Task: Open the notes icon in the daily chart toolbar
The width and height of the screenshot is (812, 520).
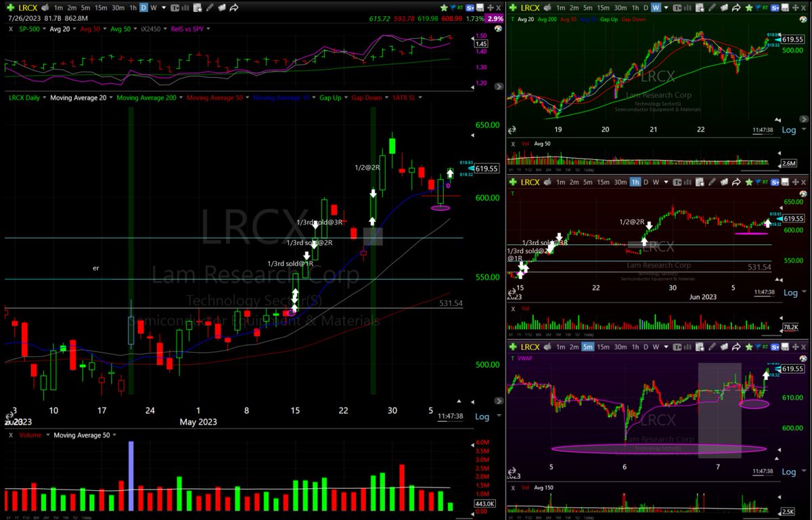Action: 198,8
